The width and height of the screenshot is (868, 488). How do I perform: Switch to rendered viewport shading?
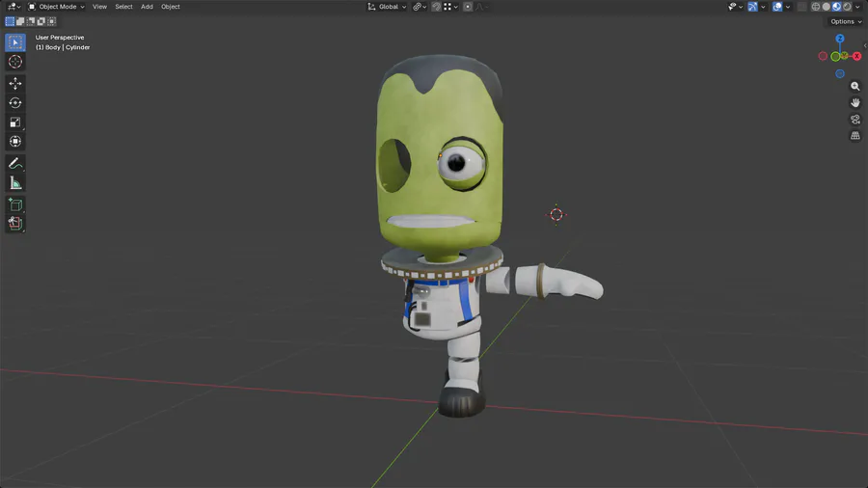click(x=848, y=7)
